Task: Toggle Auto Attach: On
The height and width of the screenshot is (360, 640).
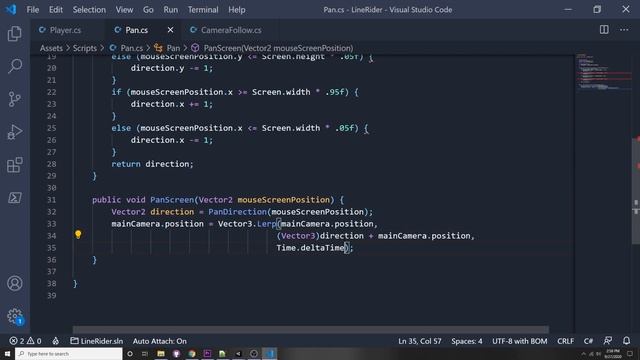Action: (160, 341)
